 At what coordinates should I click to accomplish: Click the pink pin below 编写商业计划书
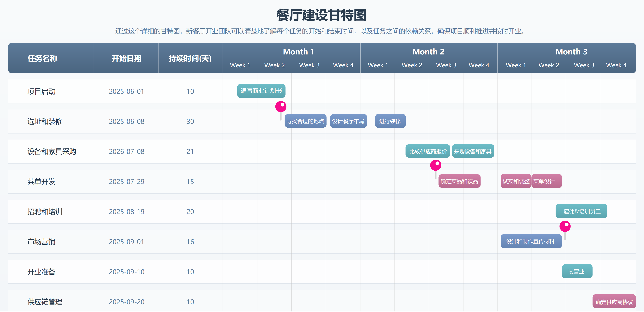[x=281, y=107]
